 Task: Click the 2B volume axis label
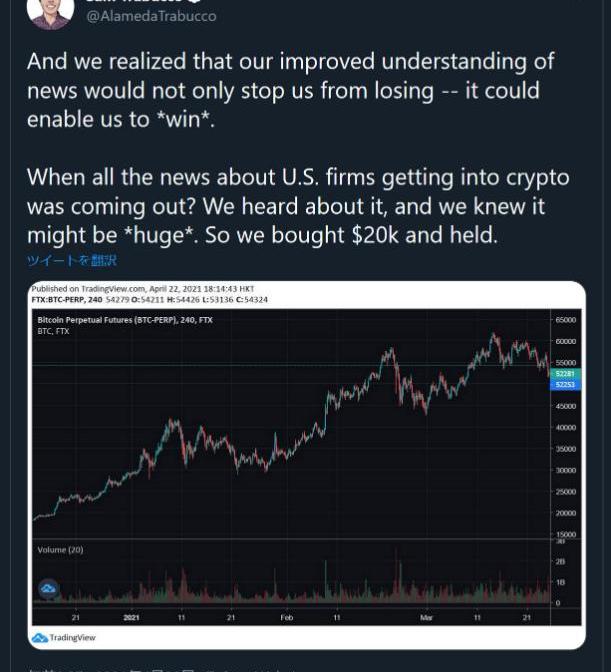559,563
